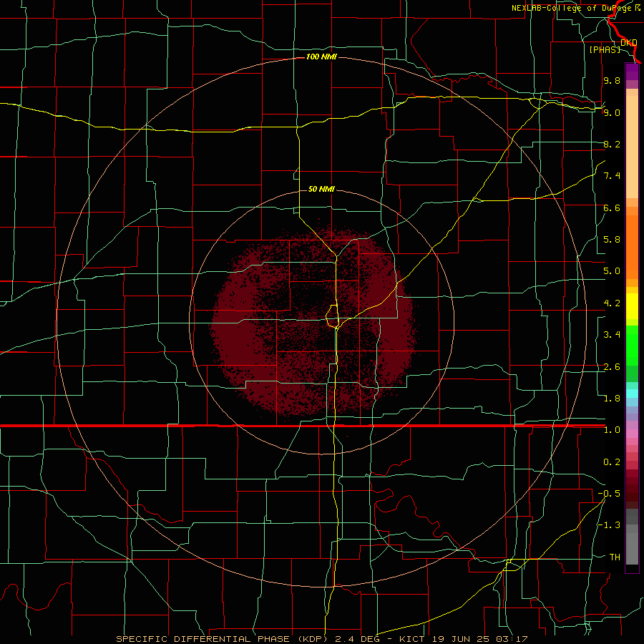Select the 7.4 legend value
644x644 pixels.
click(x=612, y=176)
